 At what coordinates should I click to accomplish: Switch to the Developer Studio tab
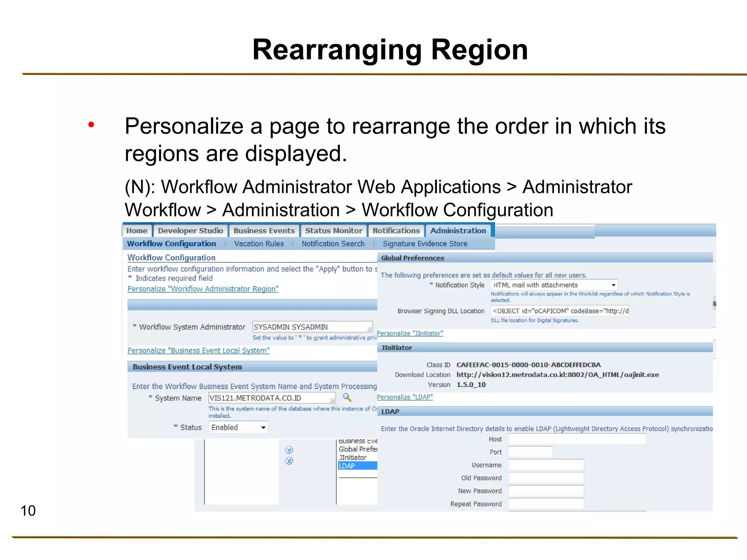190,230
